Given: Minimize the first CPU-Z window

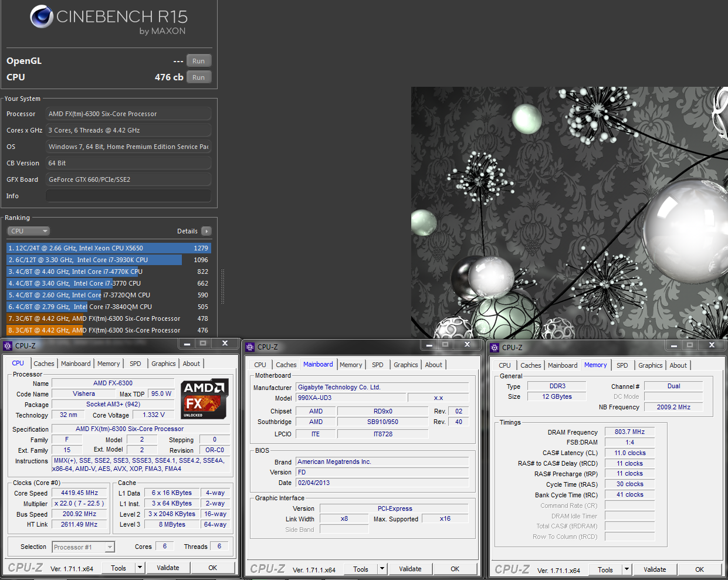Looking at the screenshot, I should pos(187,344).
